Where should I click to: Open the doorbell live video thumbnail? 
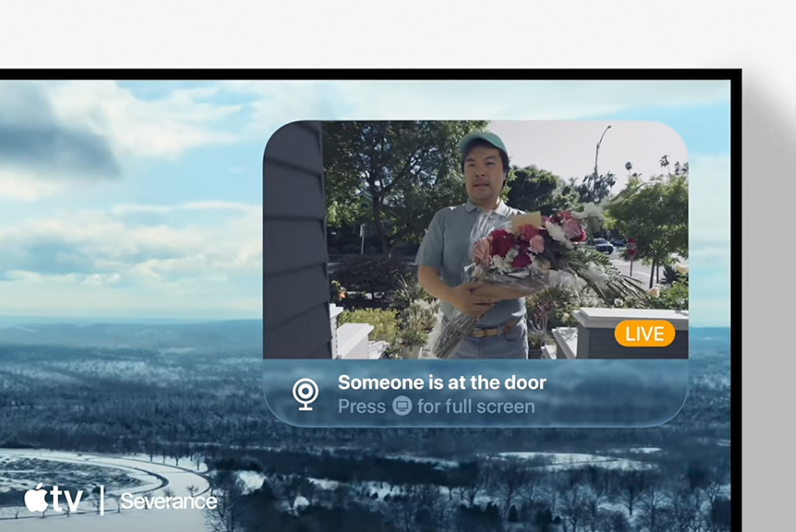tap(476, 239)
